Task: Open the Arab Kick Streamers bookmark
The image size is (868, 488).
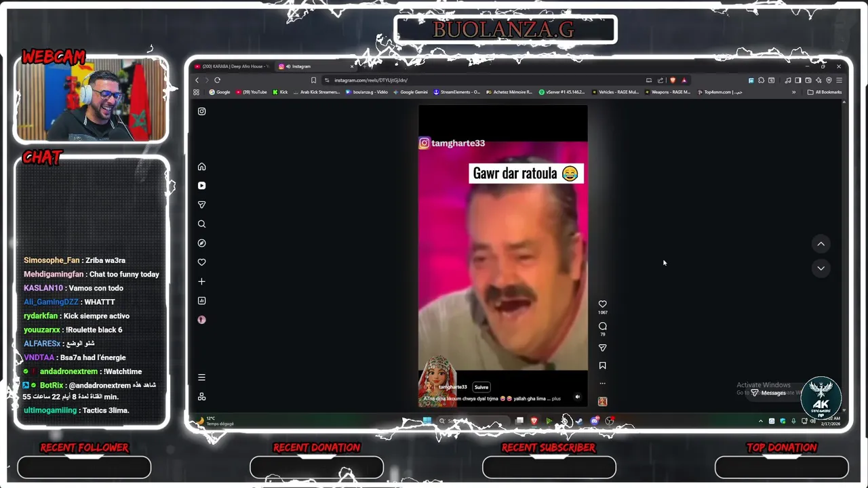Action: tap(317, 92)
